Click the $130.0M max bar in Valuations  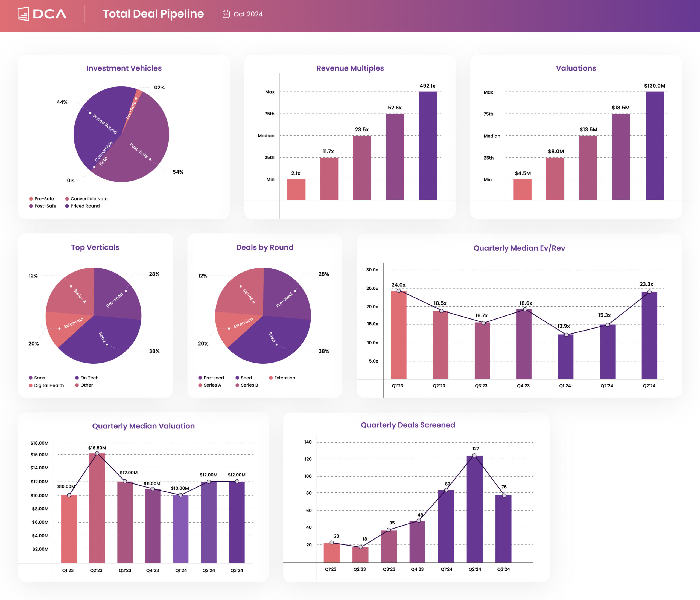click(654, 146)
